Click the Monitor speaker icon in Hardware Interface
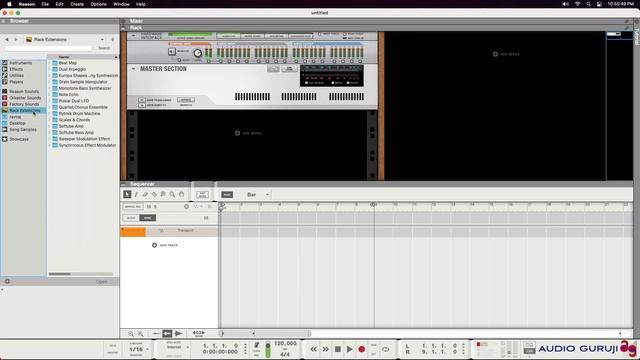Screen dimensions: 640x360 (x=172, y=51)
